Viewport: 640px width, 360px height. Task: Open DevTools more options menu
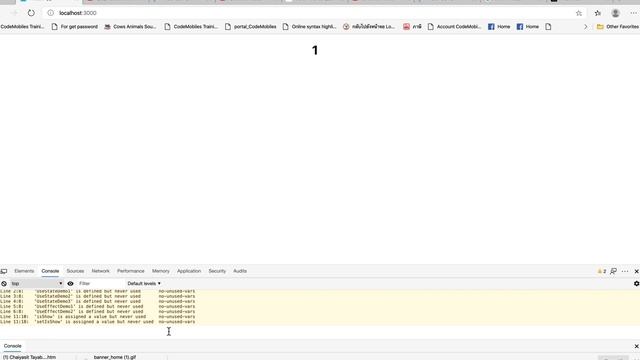(625, 271)
